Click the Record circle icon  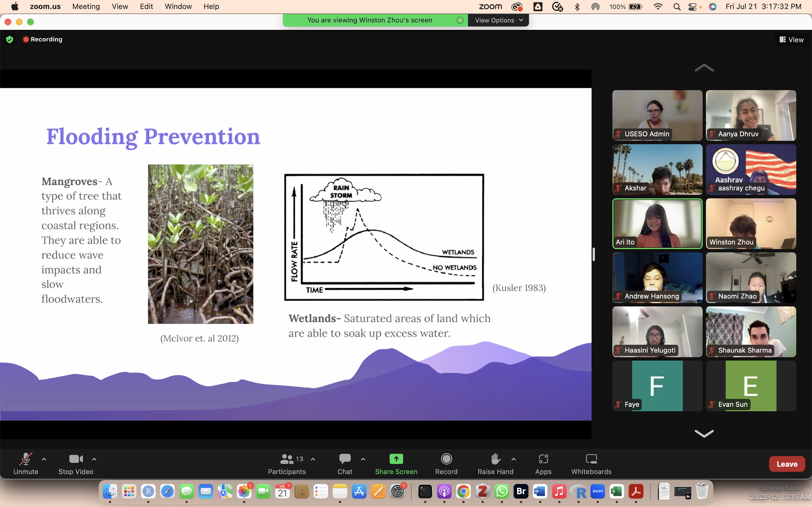446,459
